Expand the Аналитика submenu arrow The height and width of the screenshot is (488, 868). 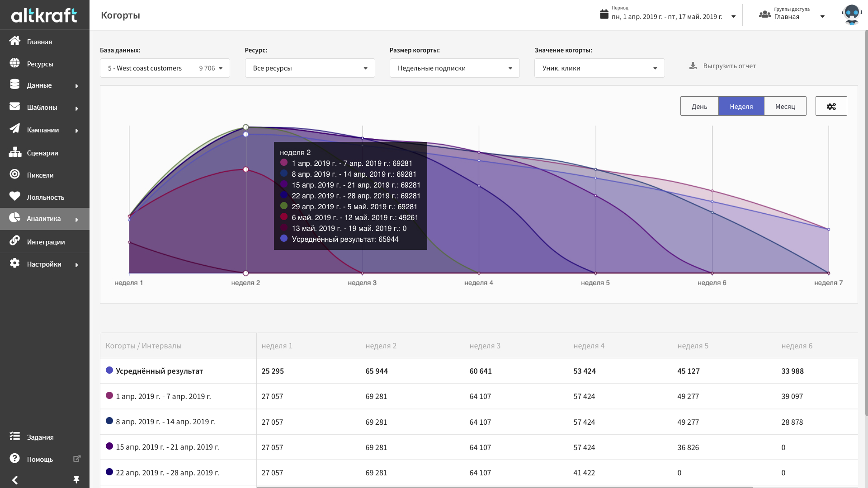[x=77, y=220]
